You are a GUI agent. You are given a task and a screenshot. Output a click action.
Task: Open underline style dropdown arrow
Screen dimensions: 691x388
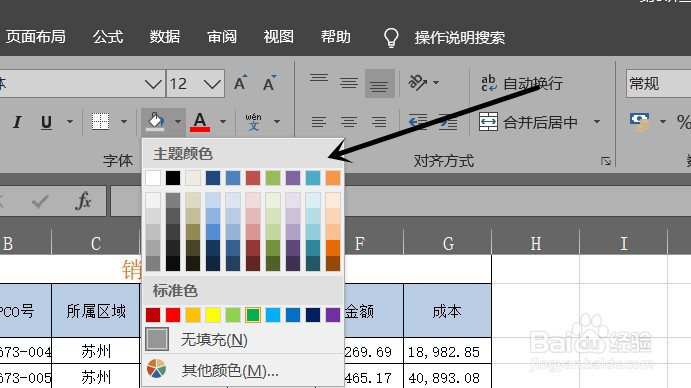[70, 122]
